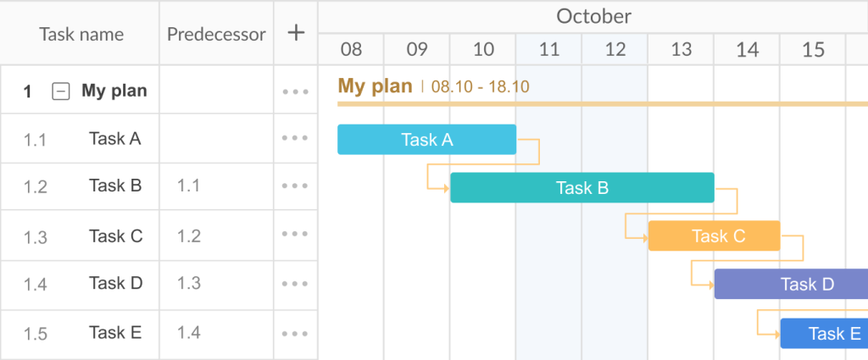Select the teal Task B bar
868x360 pixels.
581,188
